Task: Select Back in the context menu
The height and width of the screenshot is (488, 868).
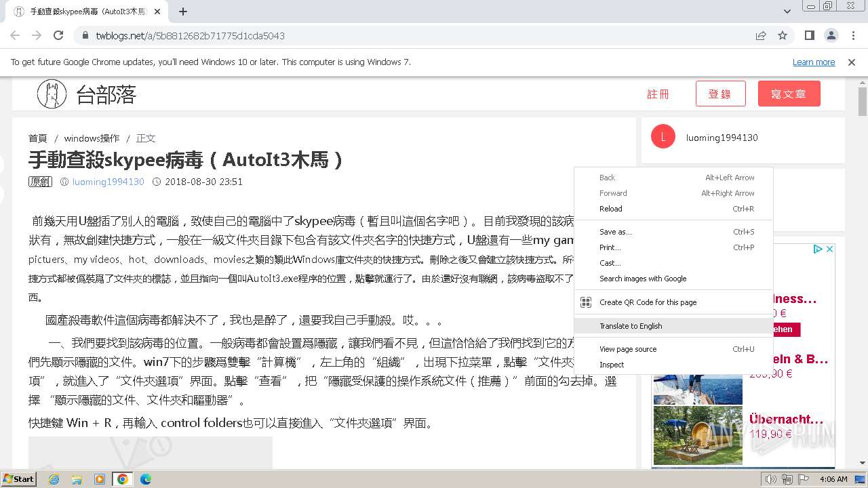Action: [673, 178]
